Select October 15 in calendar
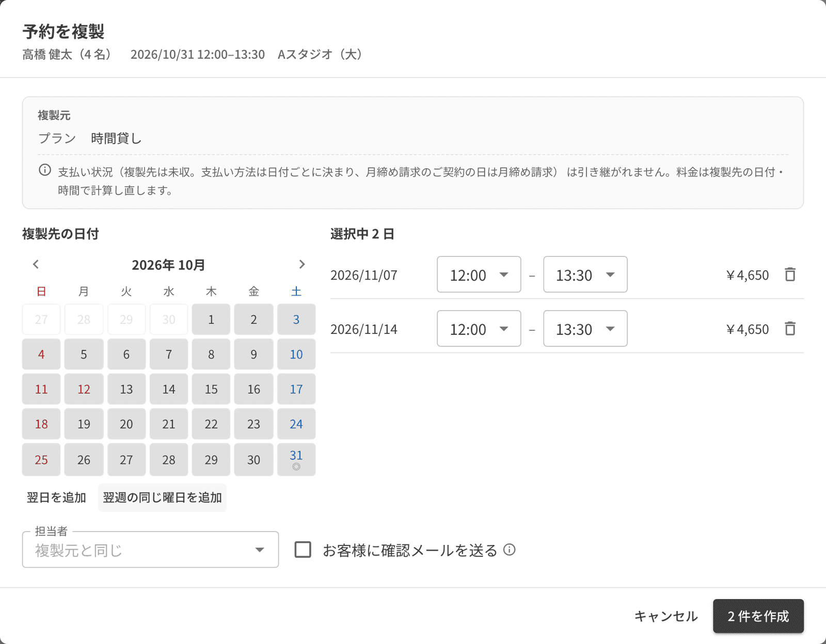 pyautogui.click(x=211, y=389)
